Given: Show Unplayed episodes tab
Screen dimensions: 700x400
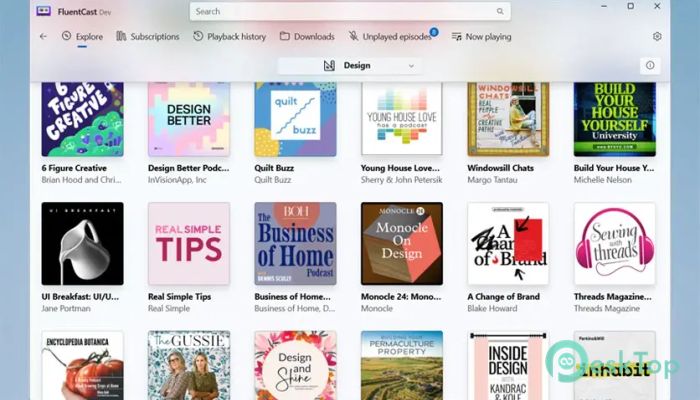Looking at the screenshot, I should (392, 37).
